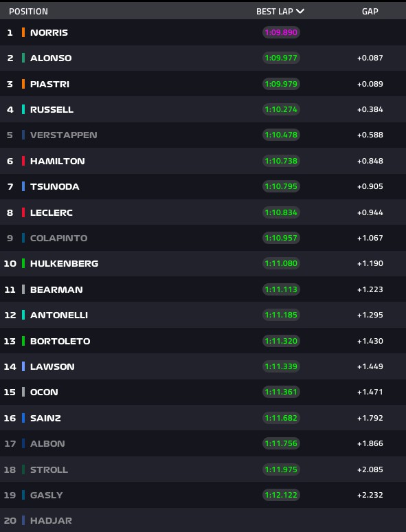Click Hulkenberg's +1.190 gap value
The image size is (406, 532).
point(370,264)
